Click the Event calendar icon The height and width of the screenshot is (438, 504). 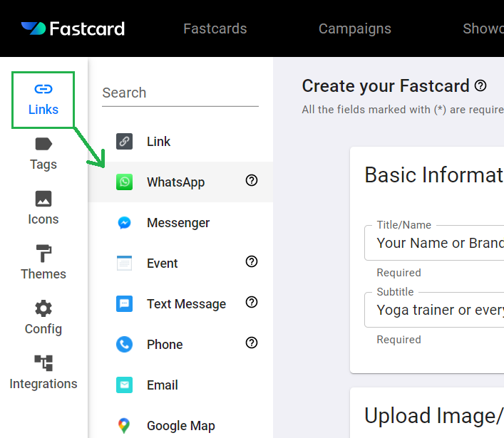124,264
